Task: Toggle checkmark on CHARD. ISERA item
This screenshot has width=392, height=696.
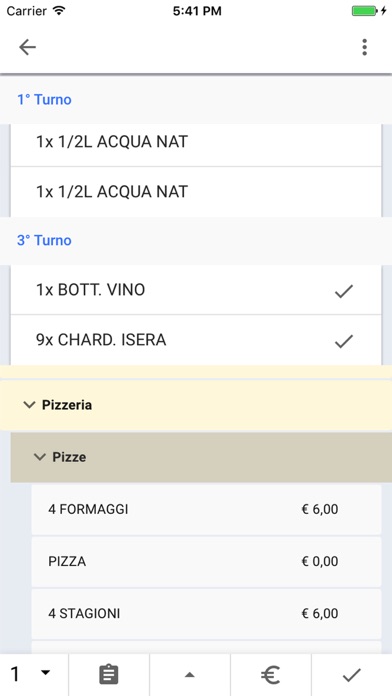Action: click(344, 341)
